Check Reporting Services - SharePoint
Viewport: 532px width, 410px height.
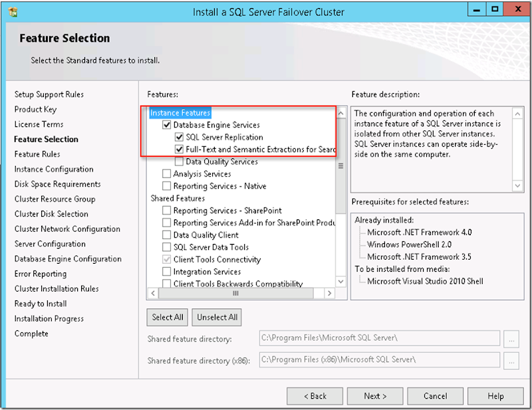pyautogui.click(x=167, y=210)
